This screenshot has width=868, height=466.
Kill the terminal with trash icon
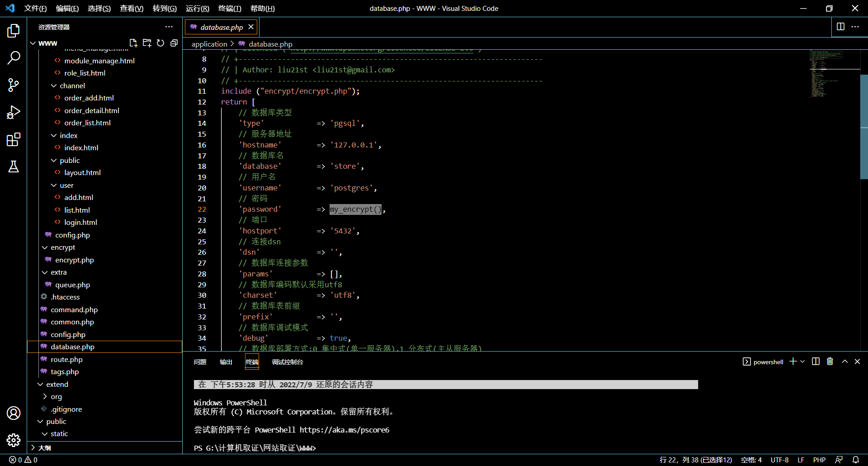click(x=830, y=361)
